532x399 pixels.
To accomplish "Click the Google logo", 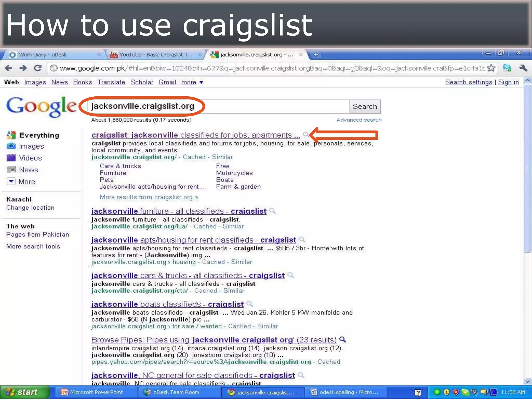I will click(42, 107).
